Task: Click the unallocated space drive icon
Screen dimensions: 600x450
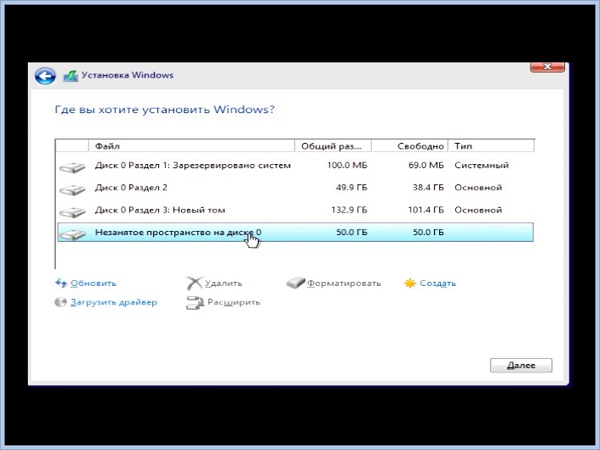Action: coord(72,234)
